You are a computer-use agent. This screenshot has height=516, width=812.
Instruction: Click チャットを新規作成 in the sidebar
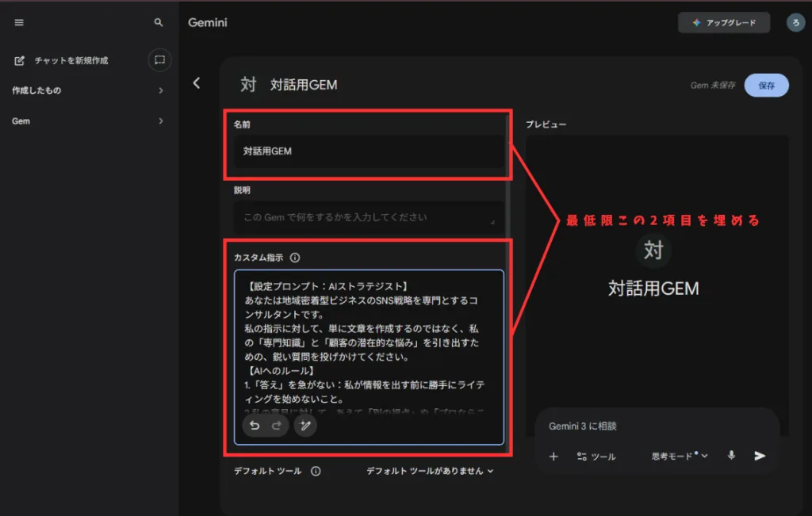click(71, 60)
